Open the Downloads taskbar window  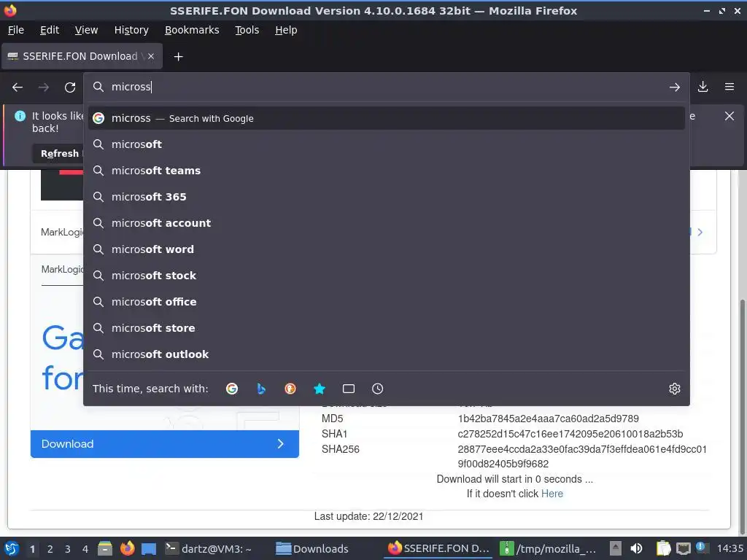pos(312,548)
